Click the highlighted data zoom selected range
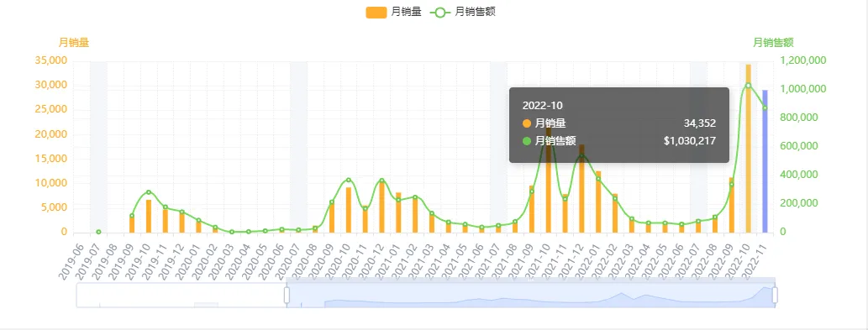 point(531,296)
